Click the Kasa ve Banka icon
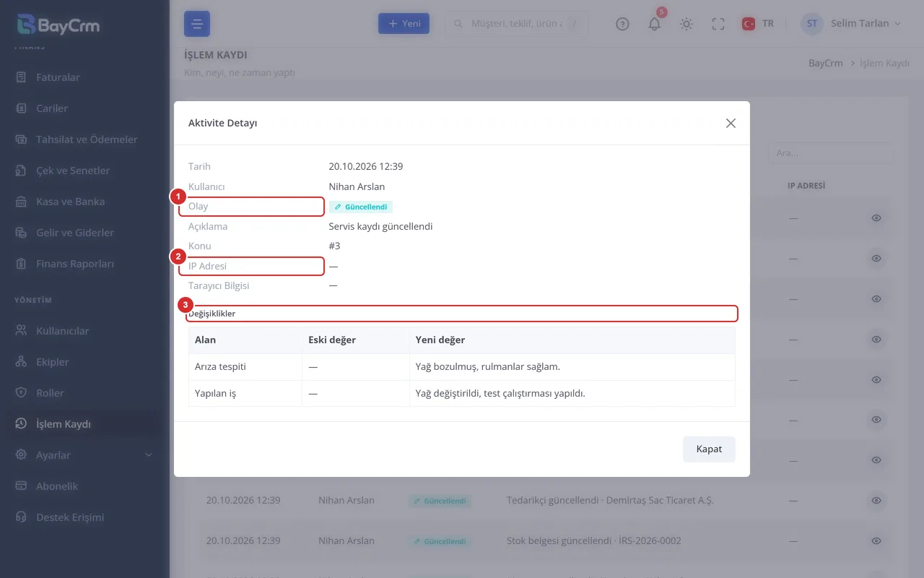The image size is (924, 578). click(22, 202)
